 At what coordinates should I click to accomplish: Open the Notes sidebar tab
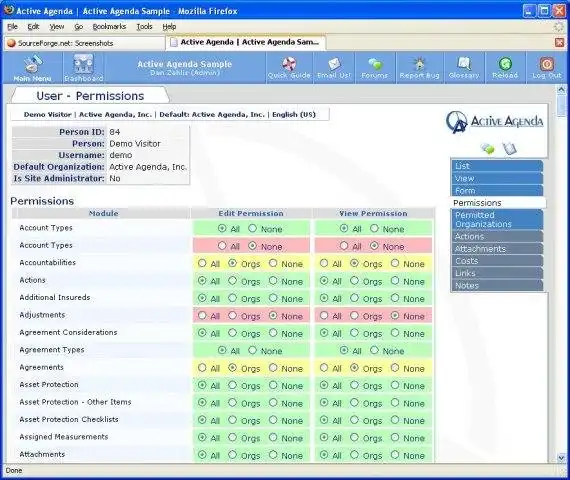497,285
